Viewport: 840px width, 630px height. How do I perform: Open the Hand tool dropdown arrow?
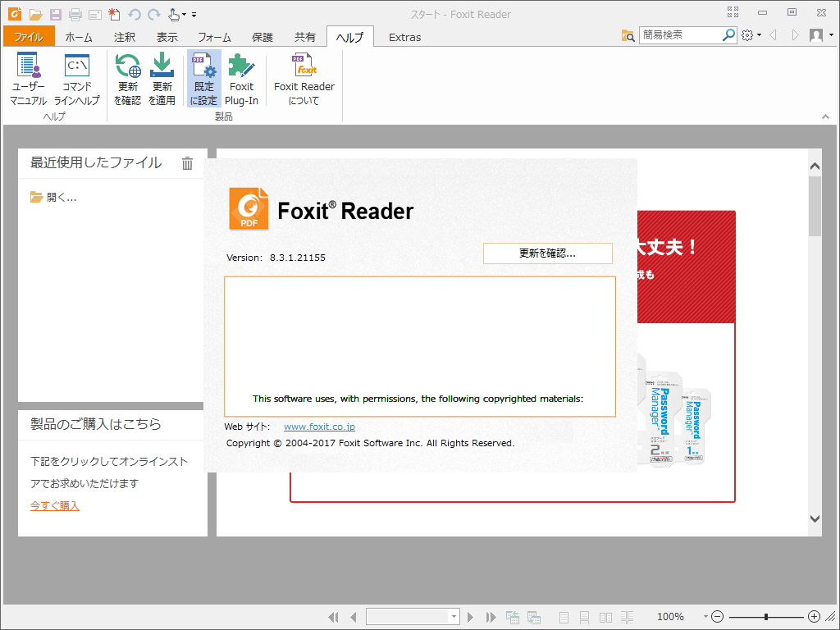tap(185, 15)
